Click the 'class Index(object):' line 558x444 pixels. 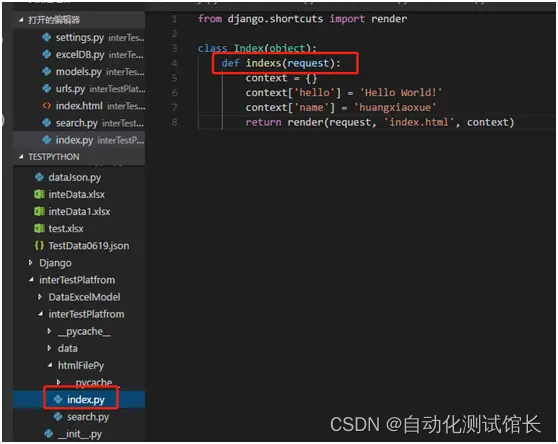coord(257,48)
